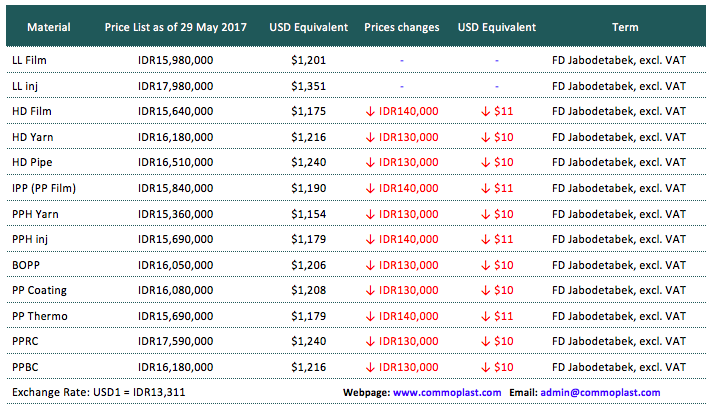
Task: Open the www.commoplast.com webpage link
Action: (x=447, y=393)
